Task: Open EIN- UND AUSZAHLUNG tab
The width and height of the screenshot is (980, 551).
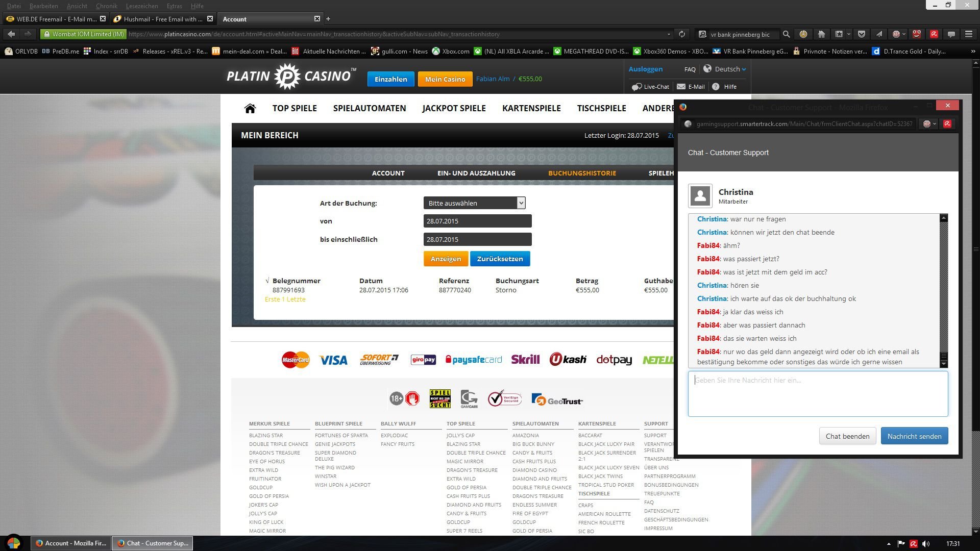Action: (476, 173)
